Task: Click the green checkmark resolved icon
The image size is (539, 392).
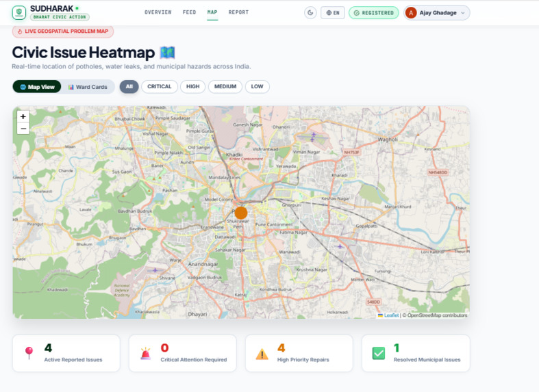Action: click(x=379, y=353)
